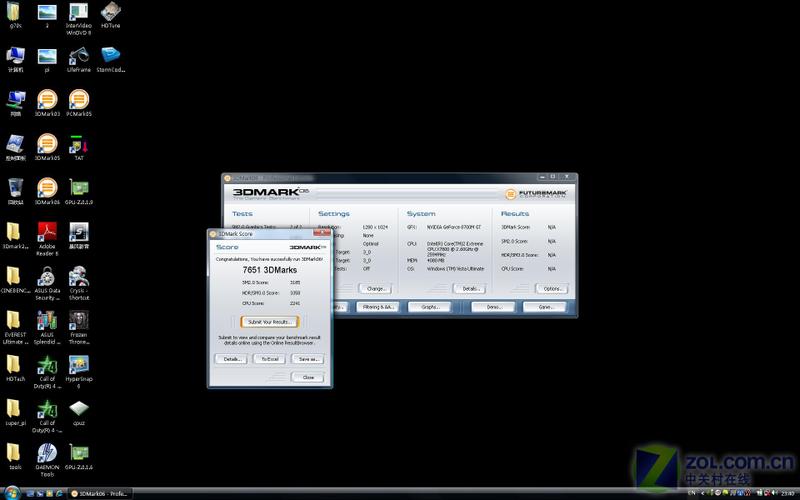Image resolution: width=800 pixels, height=500 pixels.
Task: Click Details button under System section
Action: tap(469, 289)
